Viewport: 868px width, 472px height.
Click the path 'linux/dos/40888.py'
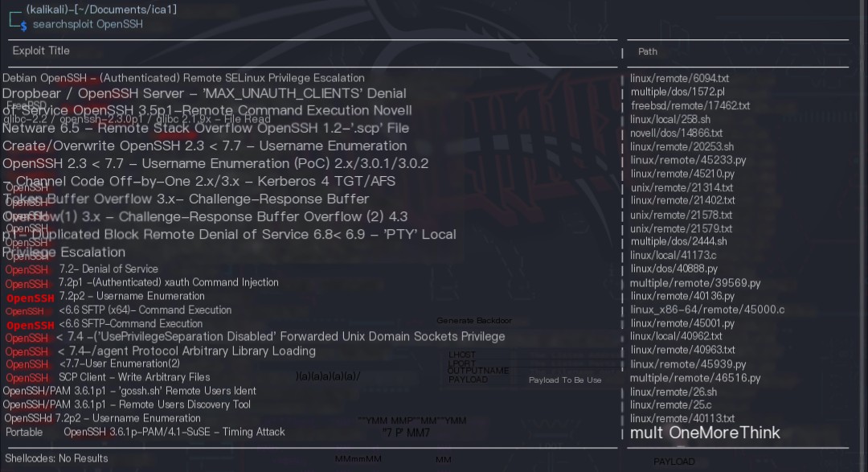[674, 269]
